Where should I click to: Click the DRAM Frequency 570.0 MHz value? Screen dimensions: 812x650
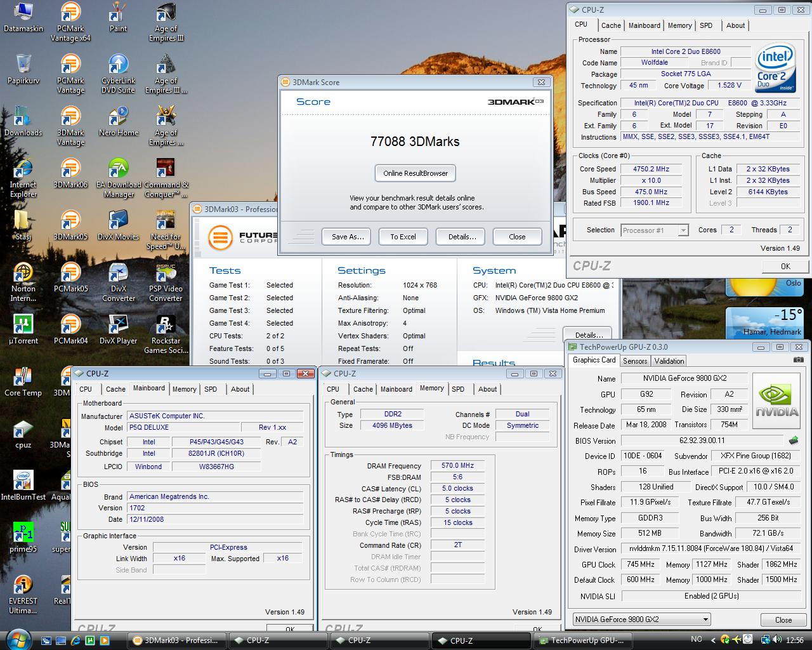tap(457, 465)
